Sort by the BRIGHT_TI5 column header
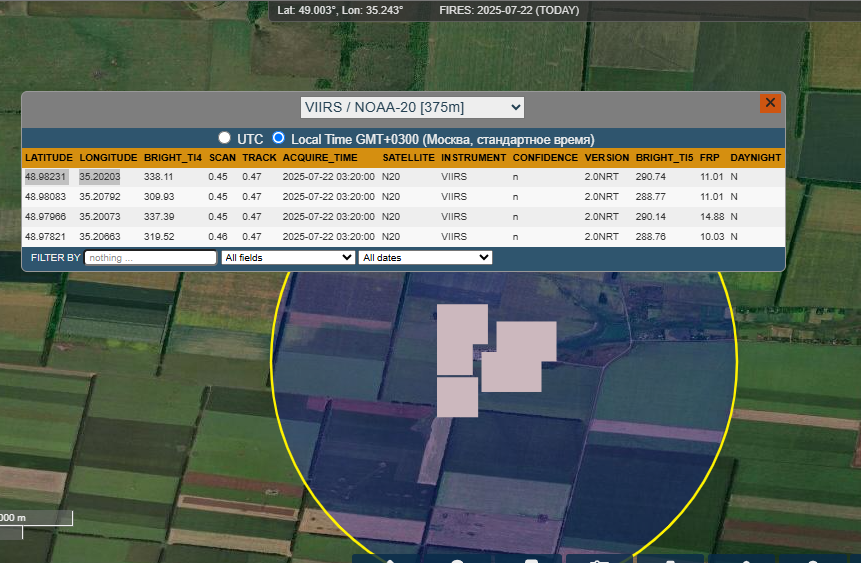861x563 pixels. 664,158
